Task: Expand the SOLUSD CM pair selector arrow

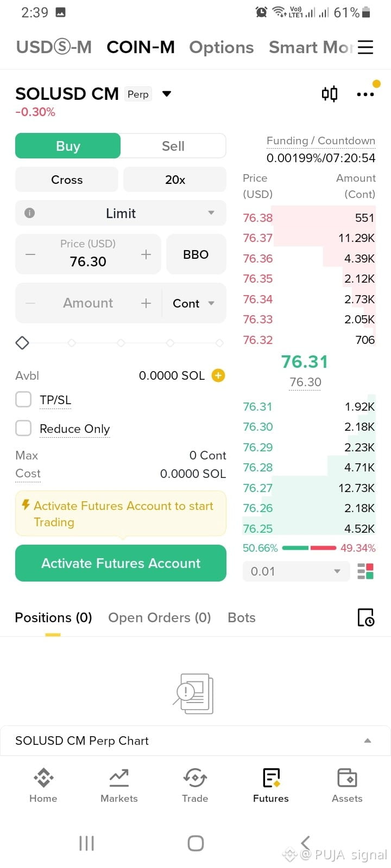Action: point(167,94)
